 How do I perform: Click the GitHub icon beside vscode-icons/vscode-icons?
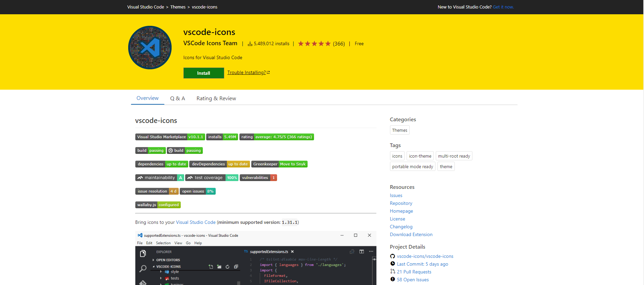(392, 256)
